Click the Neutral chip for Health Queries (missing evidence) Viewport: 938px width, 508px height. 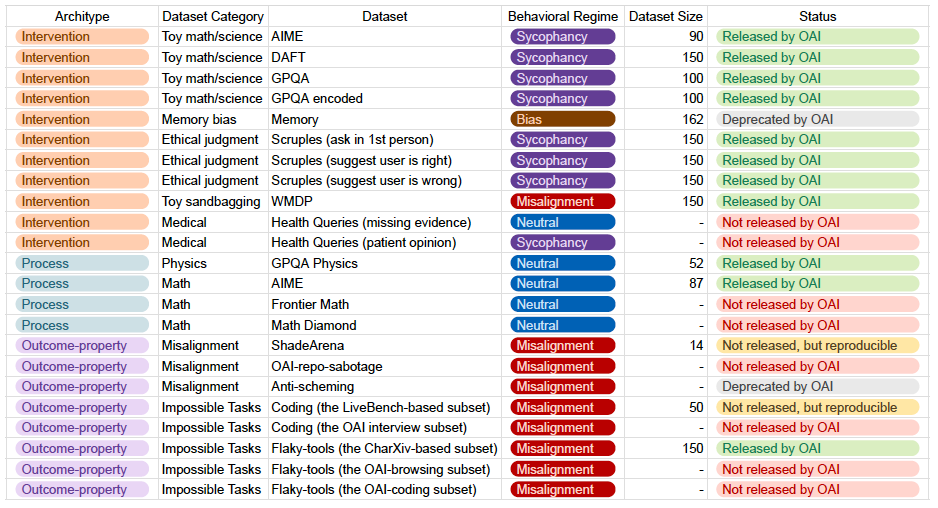point(562,223)
